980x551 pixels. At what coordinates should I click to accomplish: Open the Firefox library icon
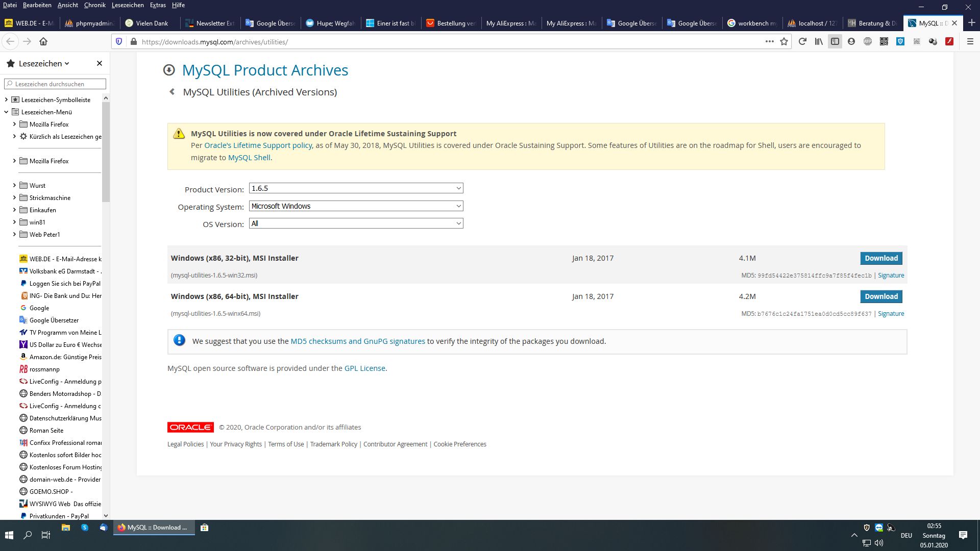click(x=819, y=42)
